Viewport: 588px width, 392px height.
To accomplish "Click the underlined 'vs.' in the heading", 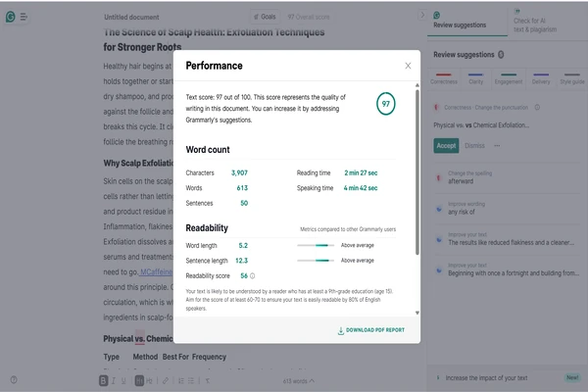I will tap(140, 339).
